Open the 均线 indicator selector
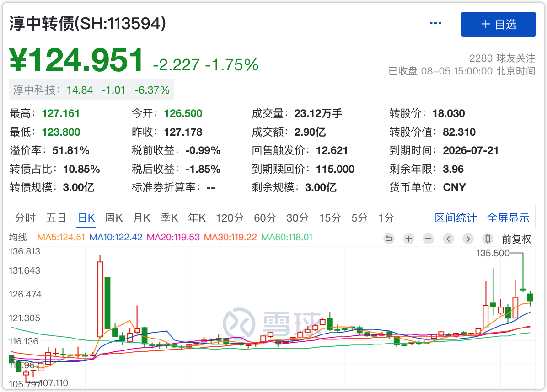The width and height of the screenshot is (547, 392). [18, 237]
